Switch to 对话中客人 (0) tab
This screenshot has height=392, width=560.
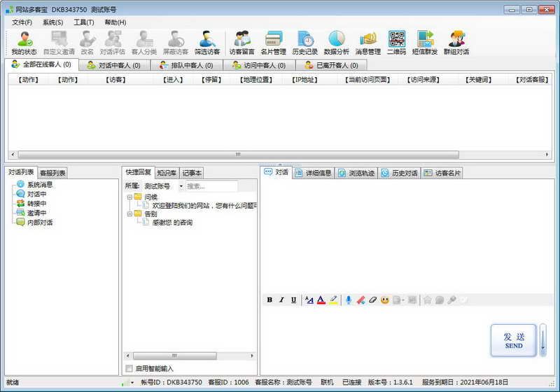[x=114, y=65]
